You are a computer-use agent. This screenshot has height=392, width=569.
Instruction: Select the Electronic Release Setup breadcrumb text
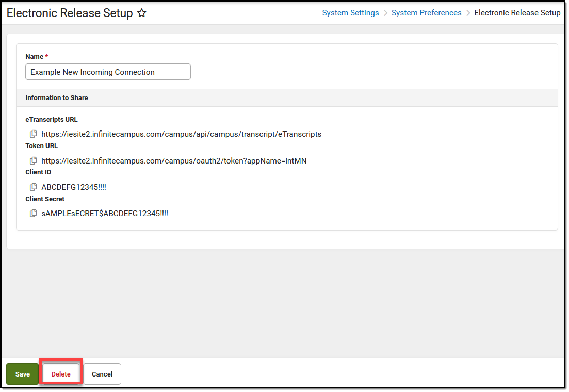pyautogui.click(x=517, y=13)
